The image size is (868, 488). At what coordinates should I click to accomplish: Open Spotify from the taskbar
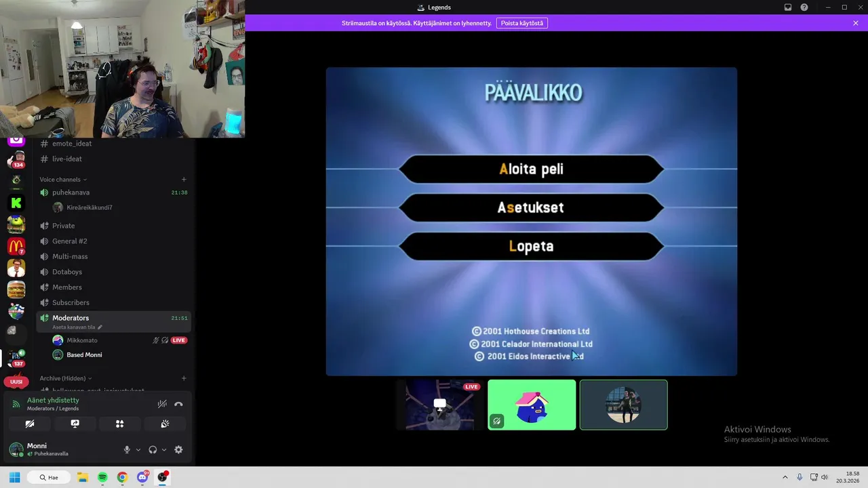point(102,477)
